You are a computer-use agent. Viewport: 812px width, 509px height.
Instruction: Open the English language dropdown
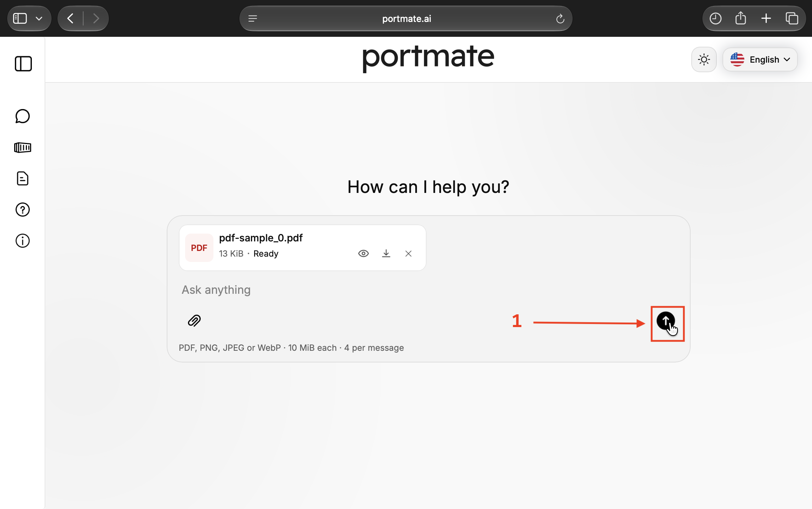pos(760,59)
